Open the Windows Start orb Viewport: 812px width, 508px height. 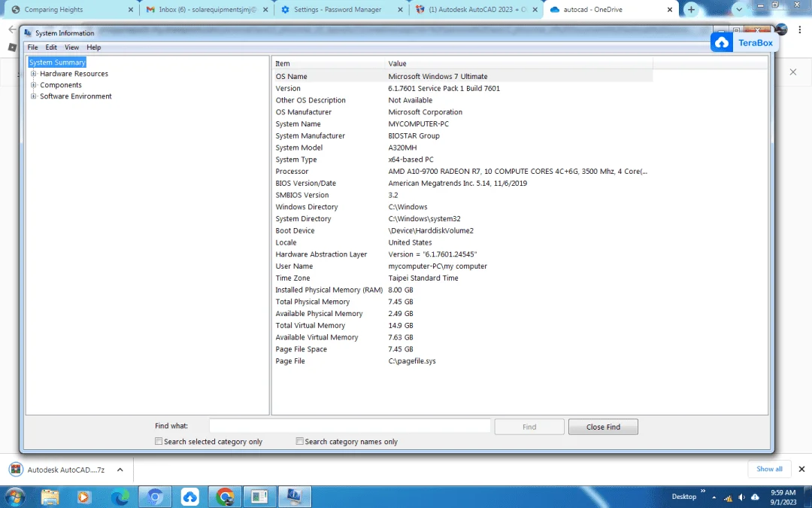tap(14, 497)
